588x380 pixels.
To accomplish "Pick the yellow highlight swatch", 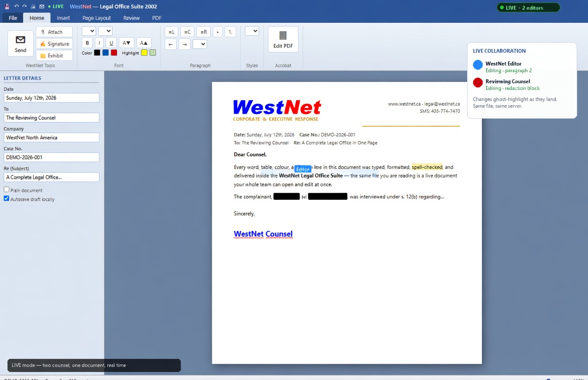I will [x=144, y=53].
